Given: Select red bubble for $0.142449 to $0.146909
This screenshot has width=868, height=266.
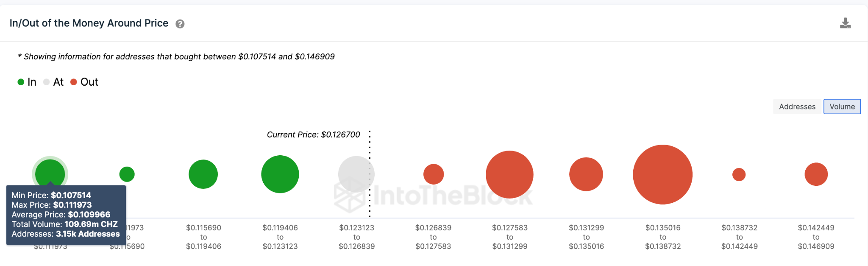Looking at the screenshot, I should coord(816,174).
